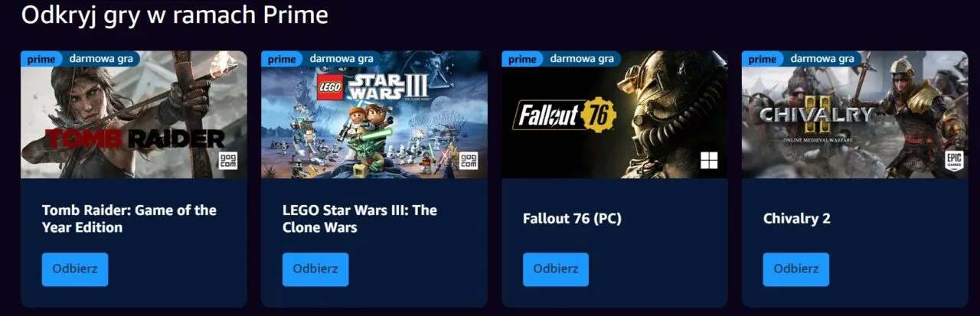Image resolution: width=980 pixels, height=316 pixels.
Task: Select Odbierz under Fallout 76 (PC)
Action: click(x=556, y=269)
